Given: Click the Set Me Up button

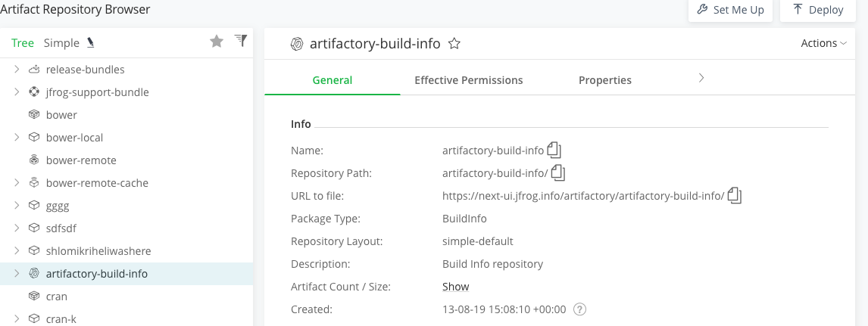Looking at the screenshot, I should tap(730, 10).
